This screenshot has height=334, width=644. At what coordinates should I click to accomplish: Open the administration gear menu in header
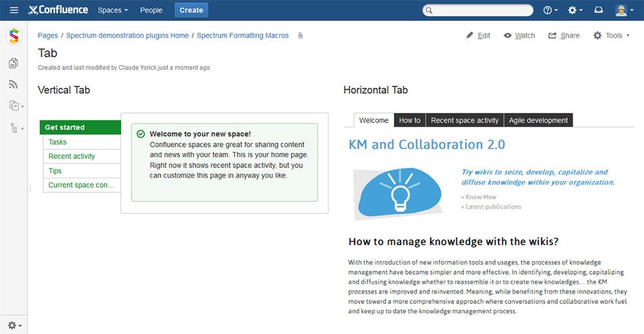click(x=575, y=10)
